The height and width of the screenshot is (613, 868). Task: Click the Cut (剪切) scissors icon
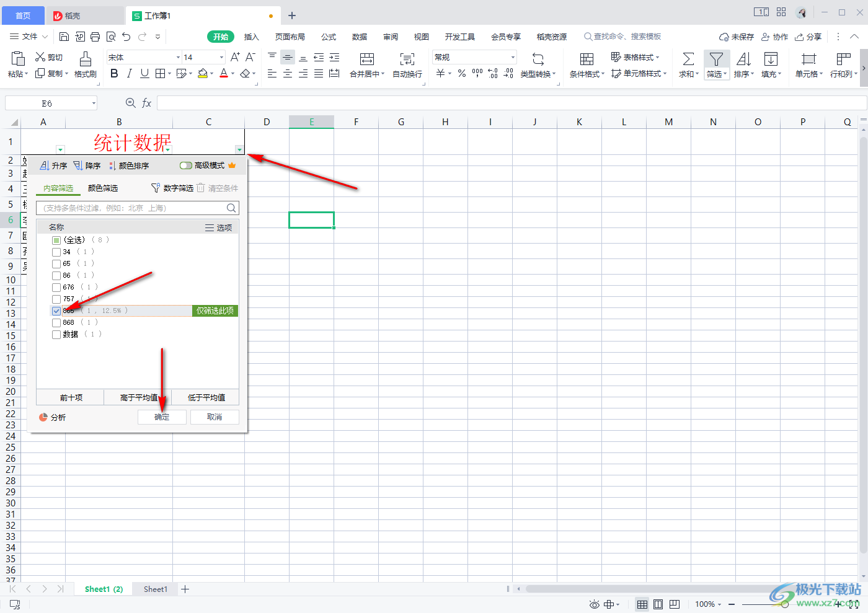[x=40, y=57]
